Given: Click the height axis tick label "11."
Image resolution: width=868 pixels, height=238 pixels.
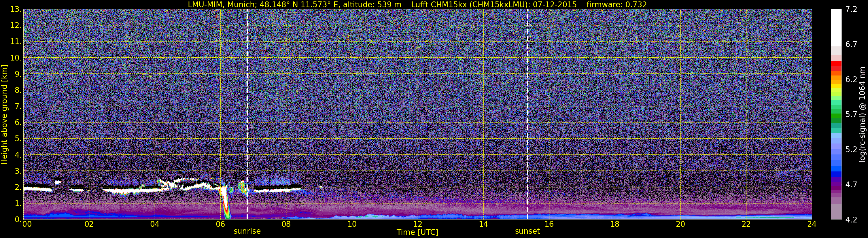Looking at the screenshot, I should pos(16,42).
